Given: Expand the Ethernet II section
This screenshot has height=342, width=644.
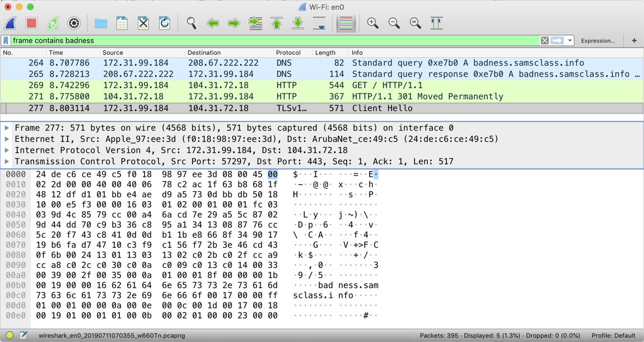Looking at the screenshot, I should (7, 139).
